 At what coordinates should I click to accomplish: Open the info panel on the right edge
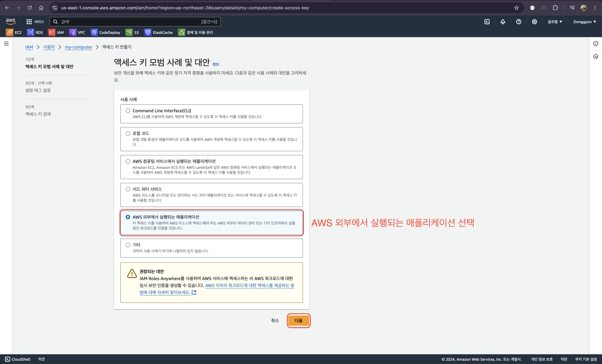[x=595, y=44]
